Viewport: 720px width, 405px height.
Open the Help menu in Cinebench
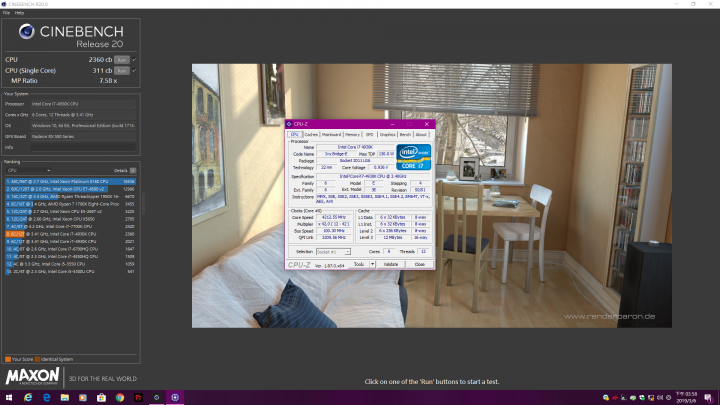tap(19, 13)
